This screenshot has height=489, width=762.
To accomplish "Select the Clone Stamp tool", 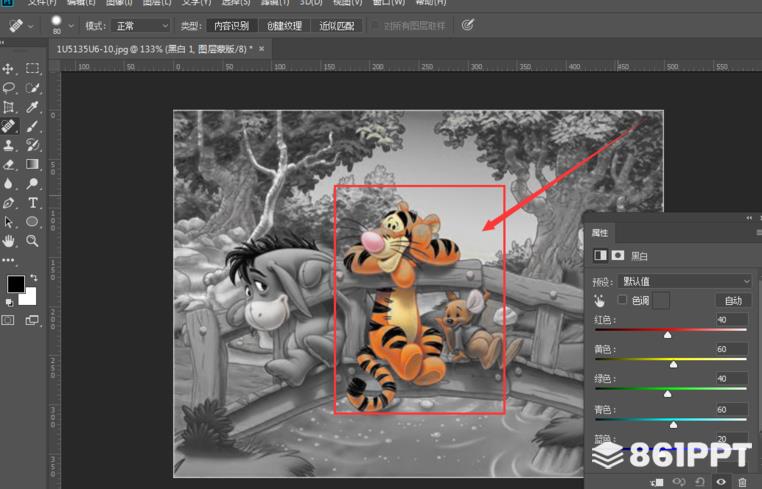I will [8, 145].
